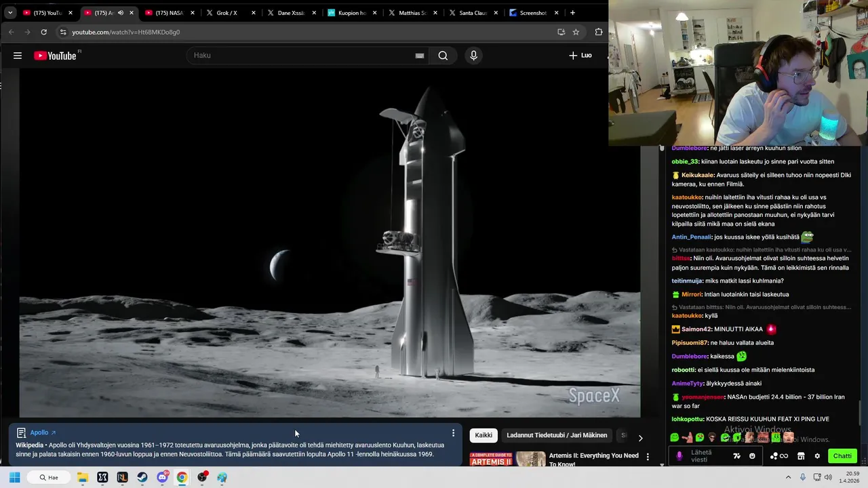Open the Wikipedia info panel three-dot menu
The height and width of the screenshot is (488, 868).
pos(454,433)
